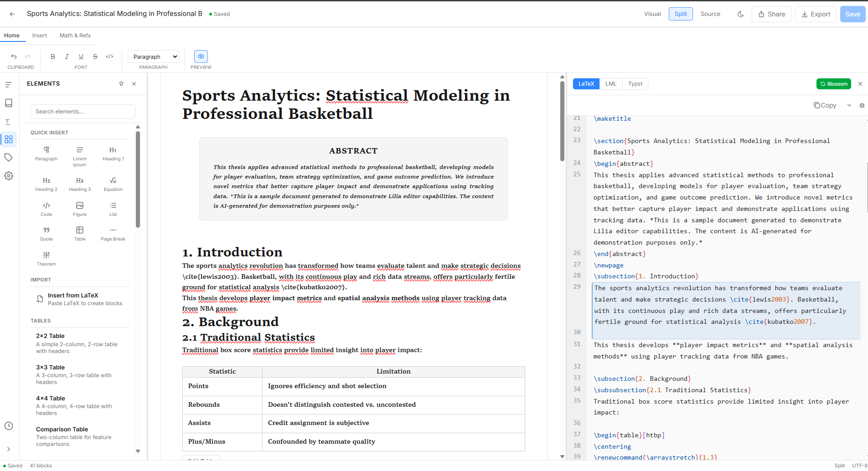Expand the left sidebar chevron
The image size is (868, 471).
(9, 449)
